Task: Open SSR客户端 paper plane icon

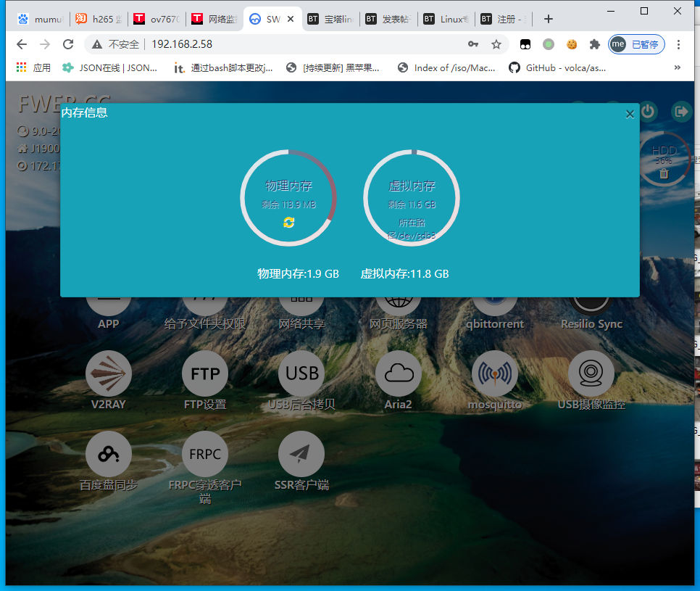Action: click(301, 455)
